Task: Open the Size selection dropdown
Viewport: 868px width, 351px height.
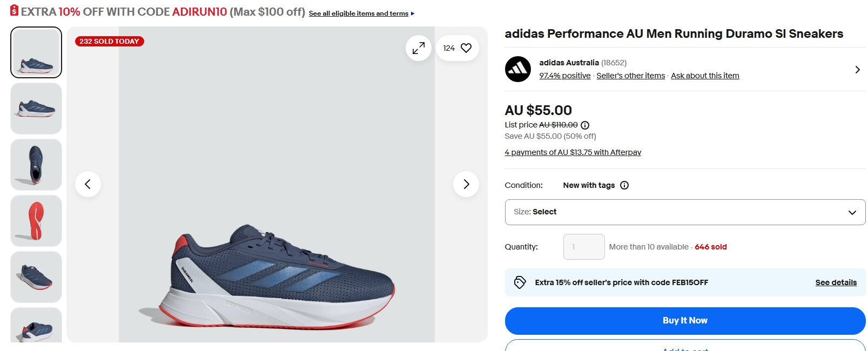Action: click(685, 212)
